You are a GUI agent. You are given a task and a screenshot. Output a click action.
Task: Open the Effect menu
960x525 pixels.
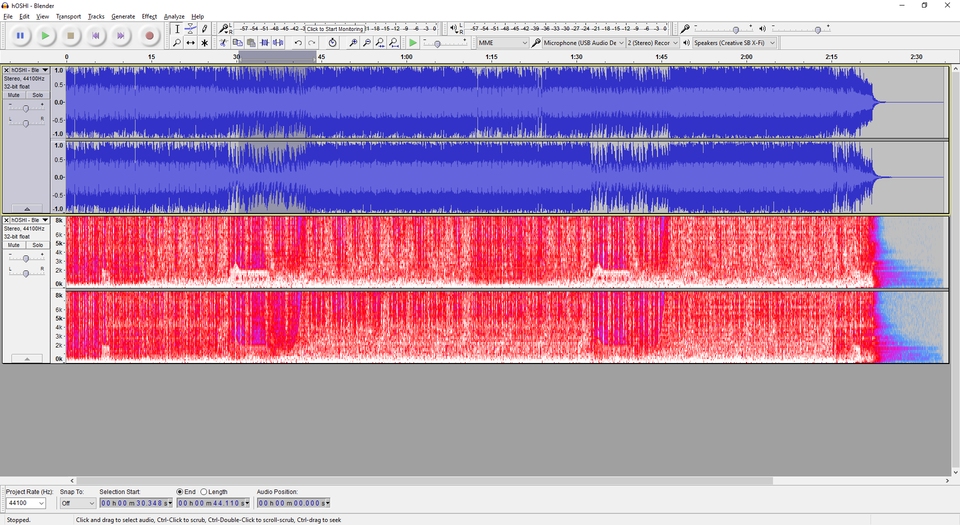tap(149, 17)
